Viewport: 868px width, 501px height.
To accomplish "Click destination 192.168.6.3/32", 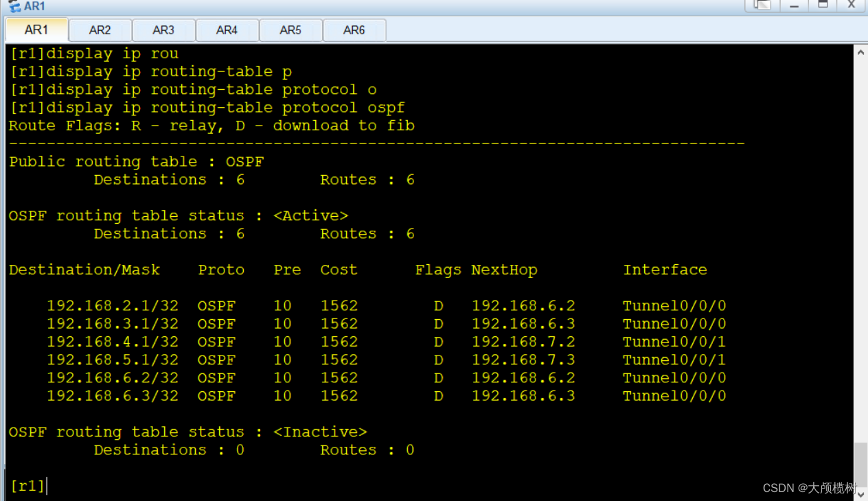I will pos(113,396).
